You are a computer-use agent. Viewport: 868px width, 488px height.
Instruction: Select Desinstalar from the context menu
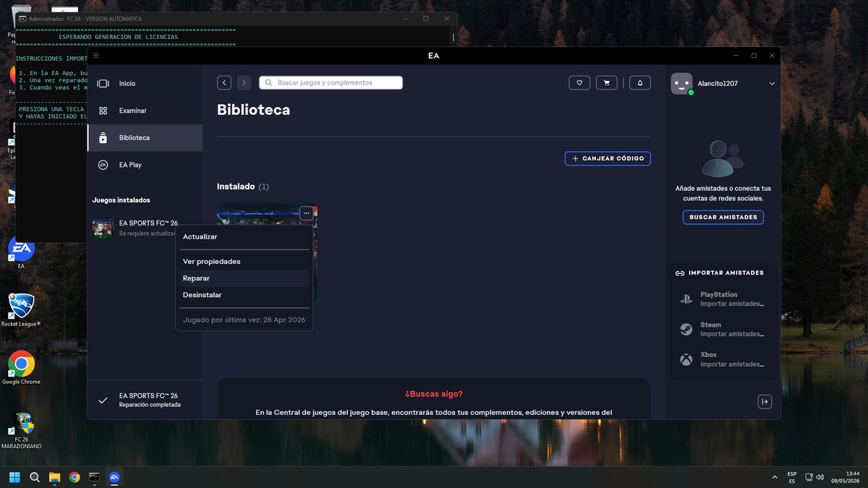coord(244,295)
